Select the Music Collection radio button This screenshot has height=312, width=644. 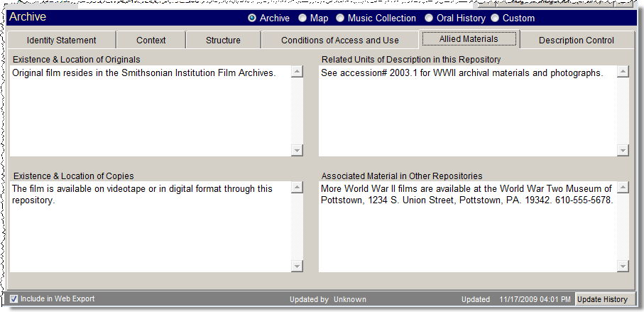[x=340, y=18]
